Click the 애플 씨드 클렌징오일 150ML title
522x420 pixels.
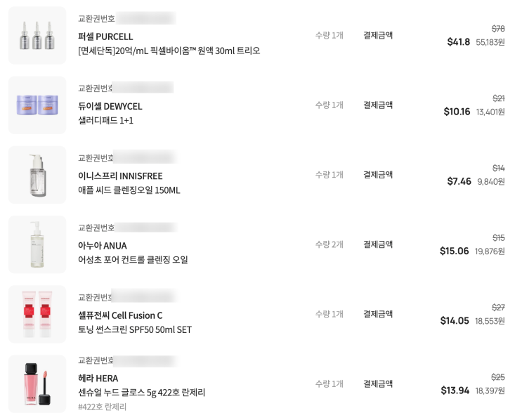coord(129,190)
